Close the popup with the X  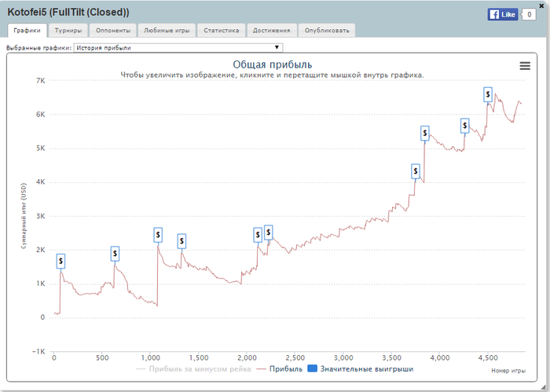(x=541, y=6)
